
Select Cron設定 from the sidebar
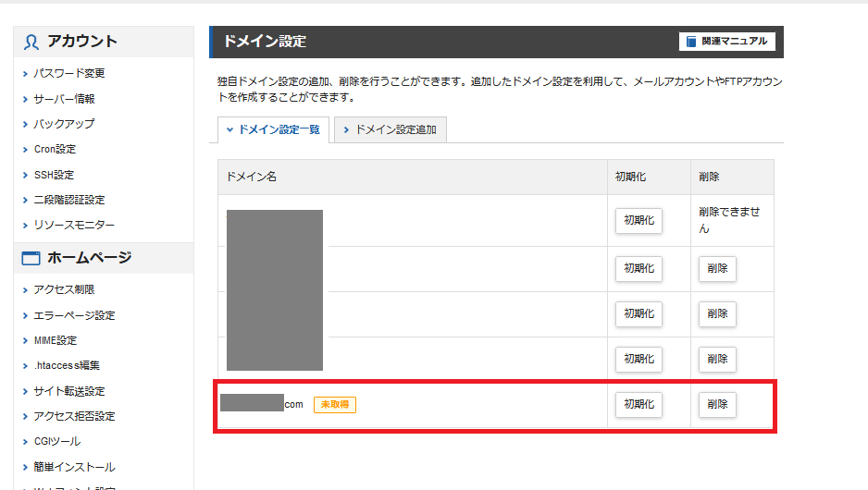pyautogui.click(x=55, y=149)
